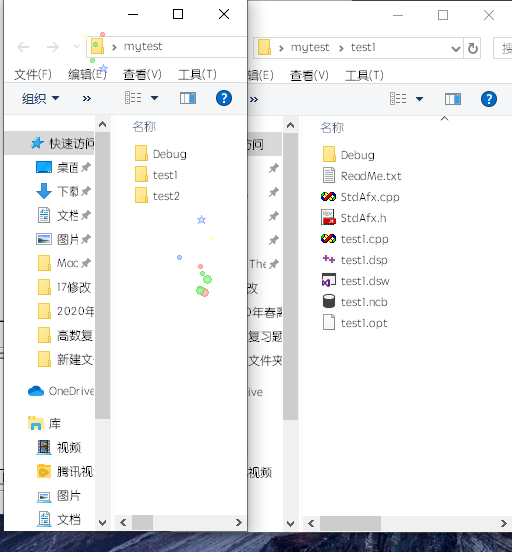Expand mytest breadcrumb chevron in left window
The width and height of the screenshot is (512, 552).
114,47
